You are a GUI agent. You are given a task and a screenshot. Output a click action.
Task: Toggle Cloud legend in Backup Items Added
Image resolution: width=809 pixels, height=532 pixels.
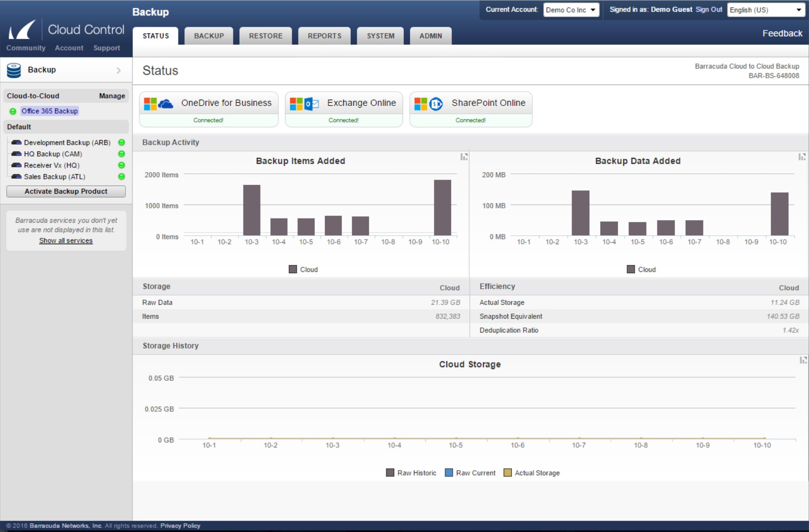[303, 269]
